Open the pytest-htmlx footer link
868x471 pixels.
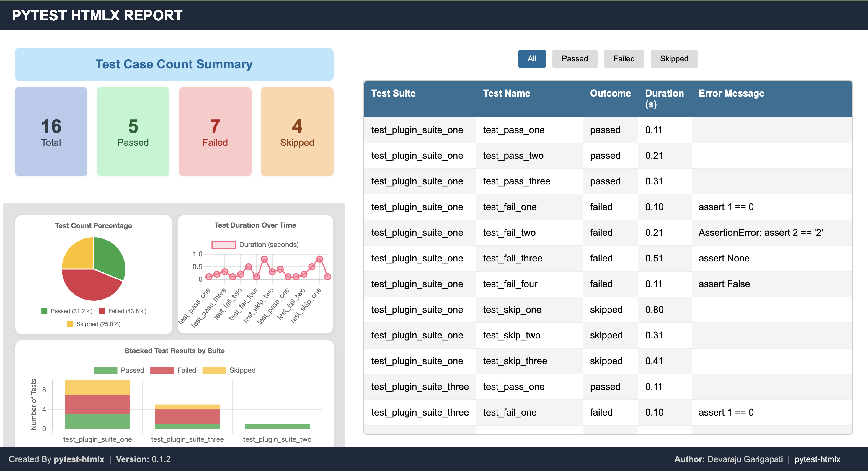click(817, 459)
